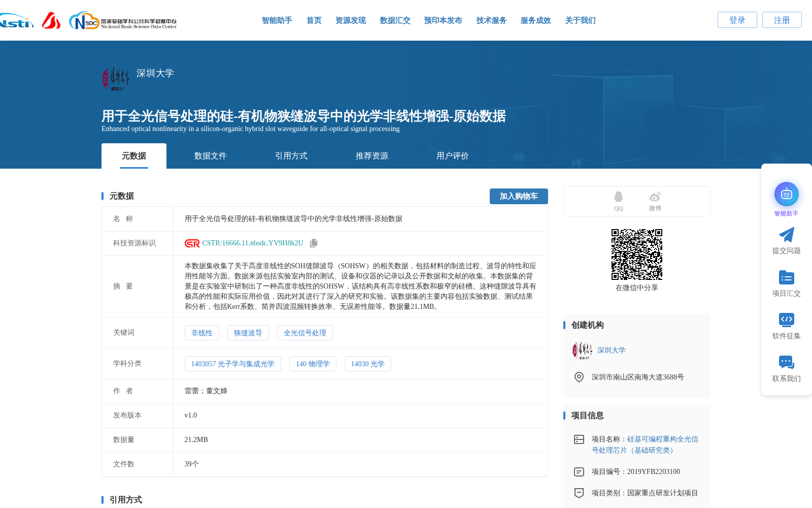Click the author text 雷蕾；董文婵

[206, 391]
